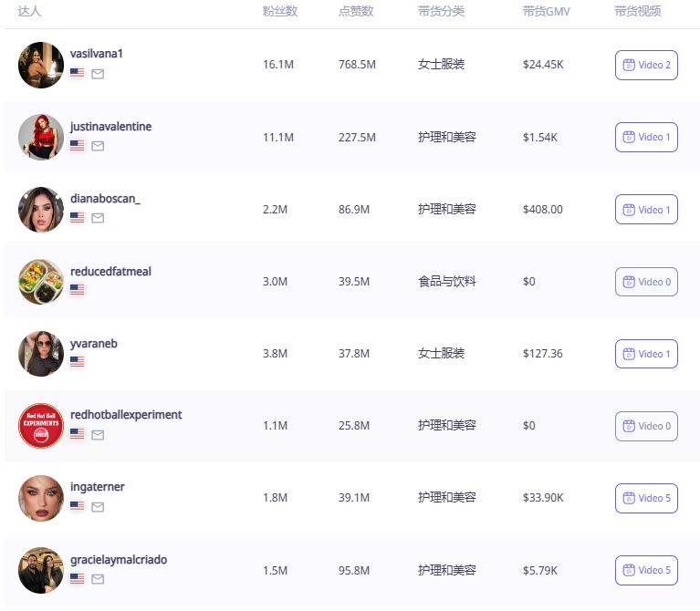Open Video 2 for vasilvana1
Viewport: 700px width, 611px height.
point(646,65)
